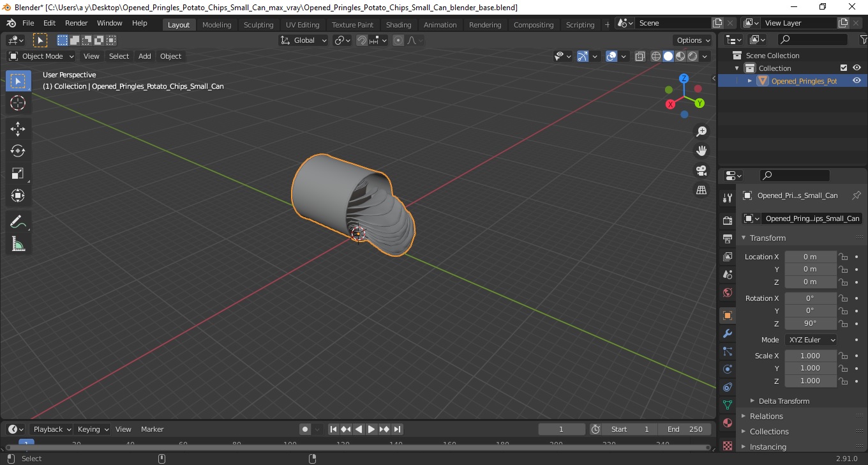The height and width of the screenshot is (465, 868).
Task: Toggle proportional editing
Action: pos(398,40)
